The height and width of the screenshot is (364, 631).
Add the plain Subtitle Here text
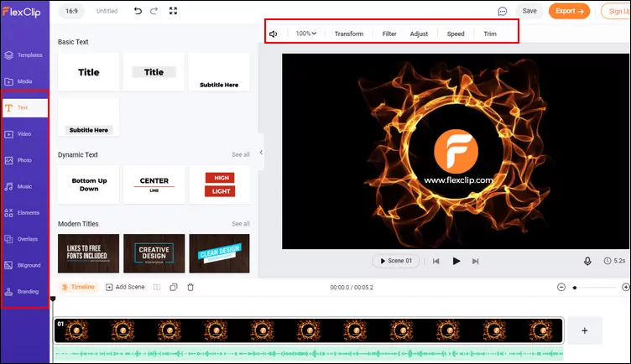tap(219, 72)
